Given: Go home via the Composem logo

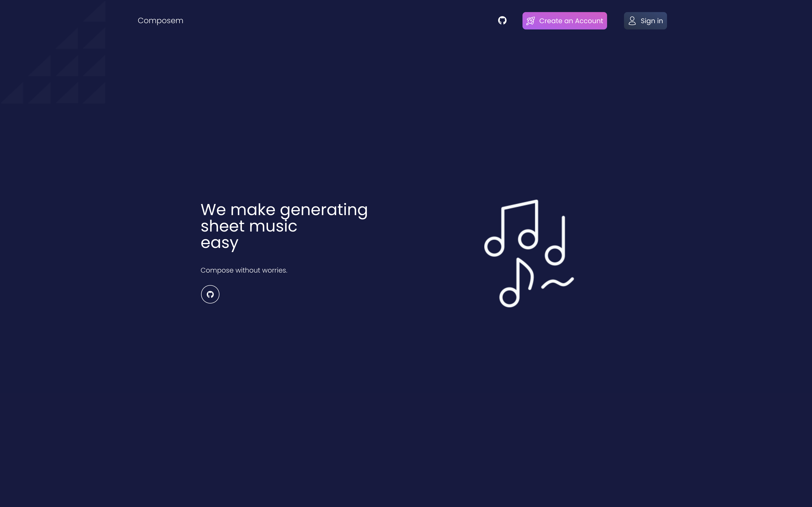Looking at the screenshot, I should 160,21.
